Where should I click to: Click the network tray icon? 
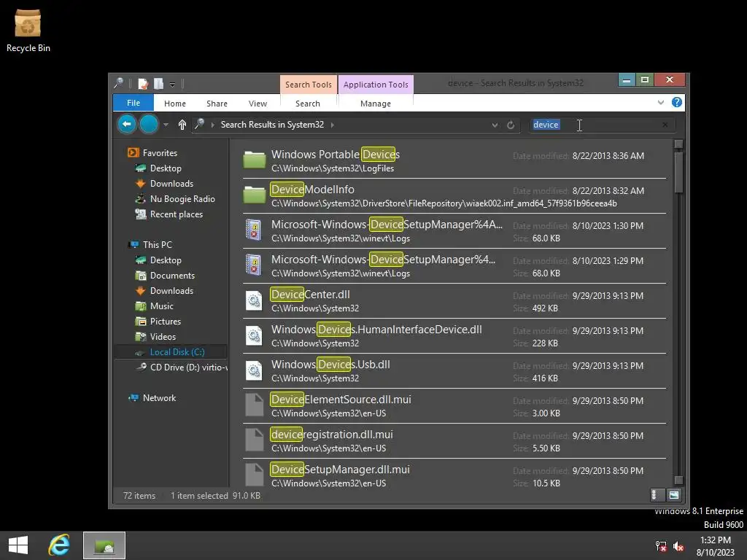661,546
